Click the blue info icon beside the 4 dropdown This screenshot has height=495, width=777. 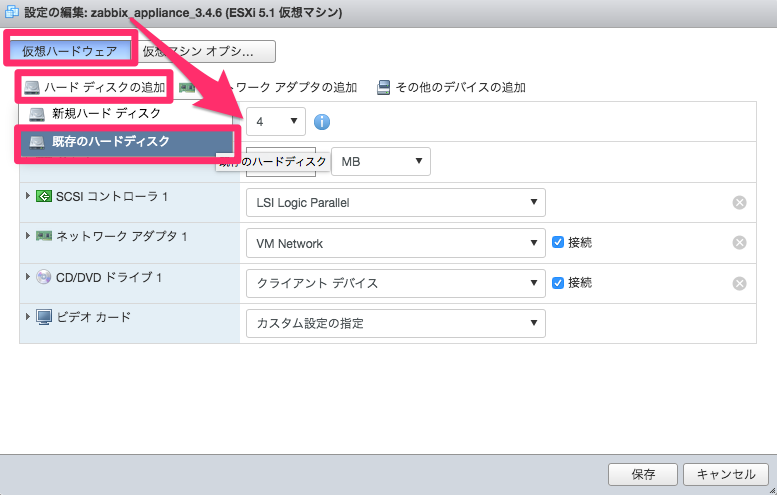pos(322,121)
